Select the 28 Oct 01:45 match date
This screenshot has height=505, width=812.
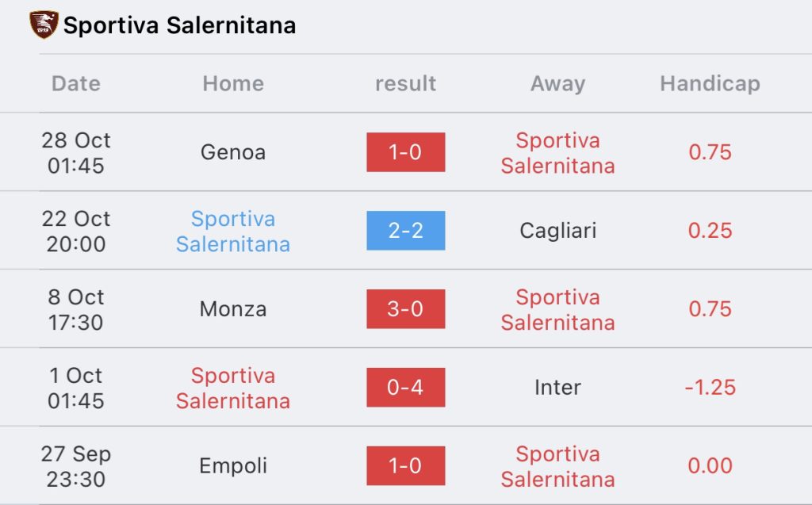[76, 152]
